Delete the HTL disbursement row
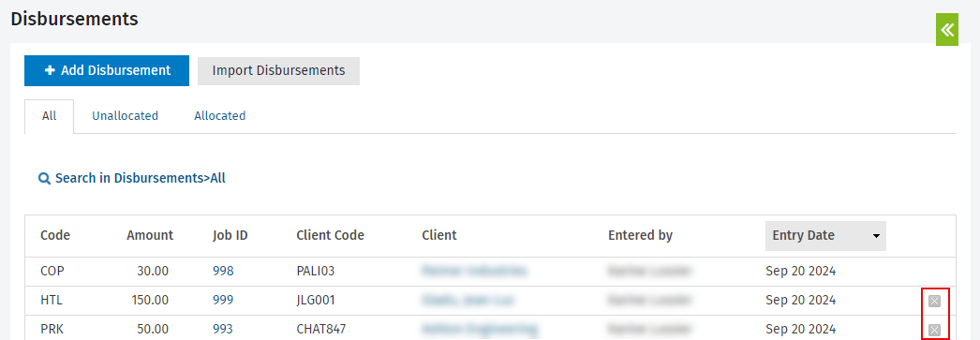 934,302
